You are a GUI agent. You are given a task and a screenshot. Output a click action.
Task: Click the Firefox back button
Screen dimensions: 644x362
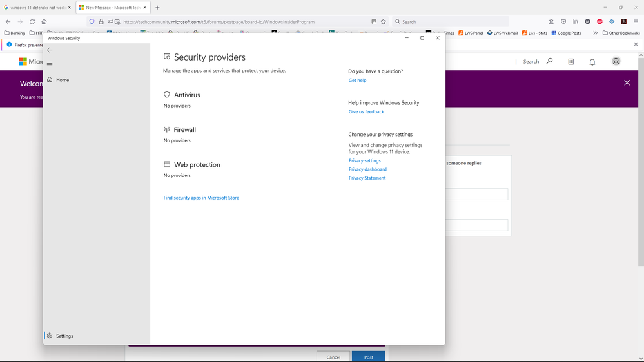coord(8,22)
